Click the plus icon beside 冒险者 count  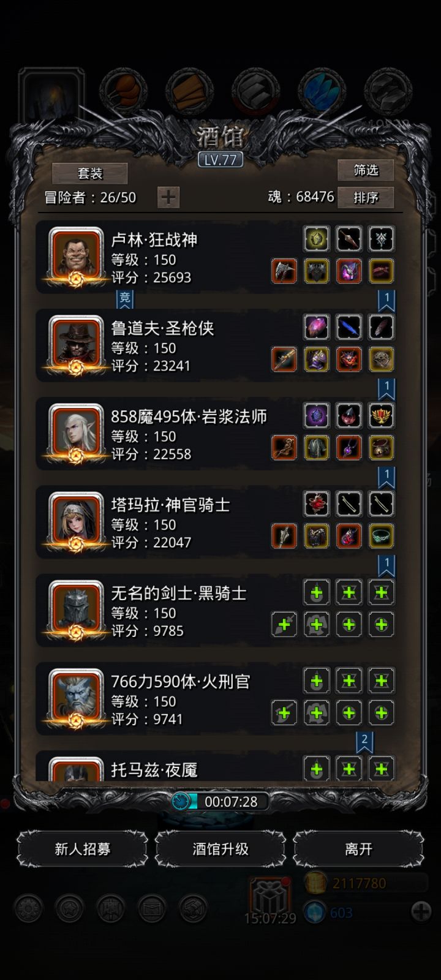[168, 197]
